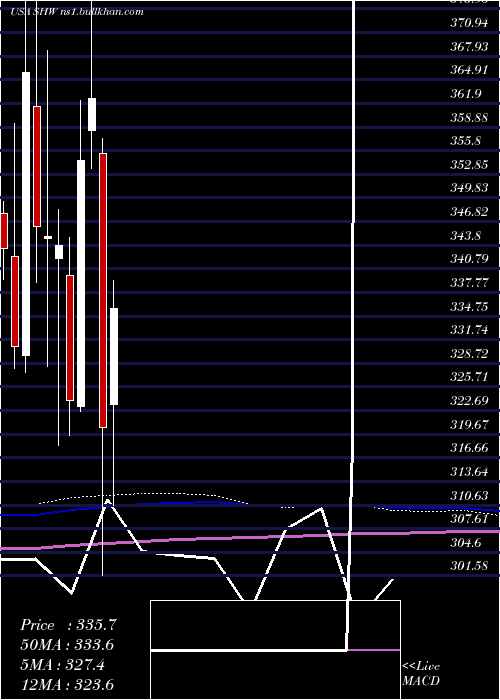
Task: Click the 301.58 price axis label
Action: [469, 566]
